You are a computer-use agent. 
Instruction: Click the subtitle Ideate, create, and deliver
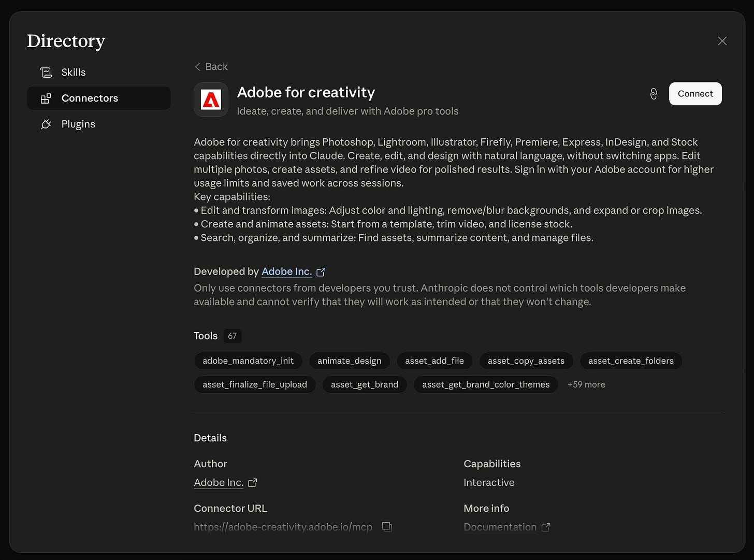(347, 111)
